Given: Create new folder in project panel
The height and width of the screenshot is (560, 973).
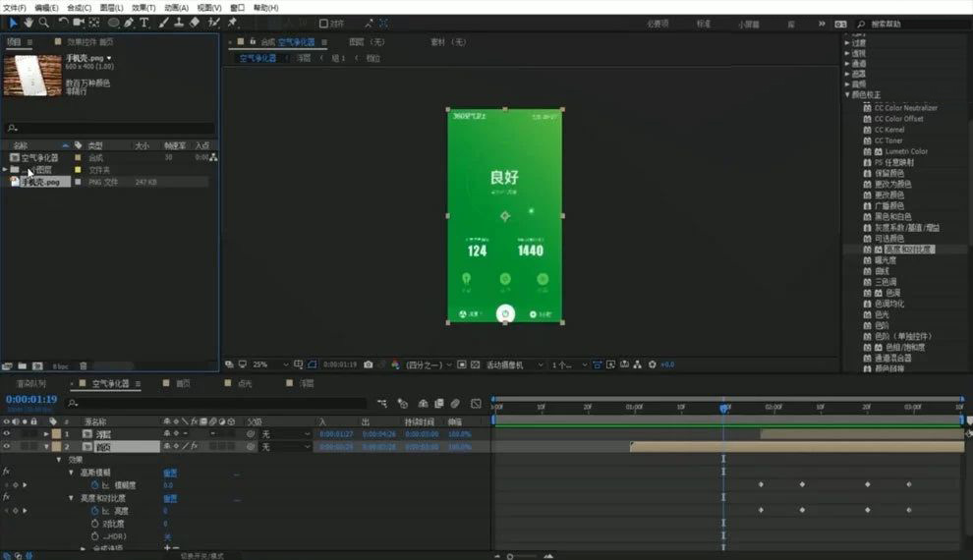Looking at the screenshot, I should [23, 365].
